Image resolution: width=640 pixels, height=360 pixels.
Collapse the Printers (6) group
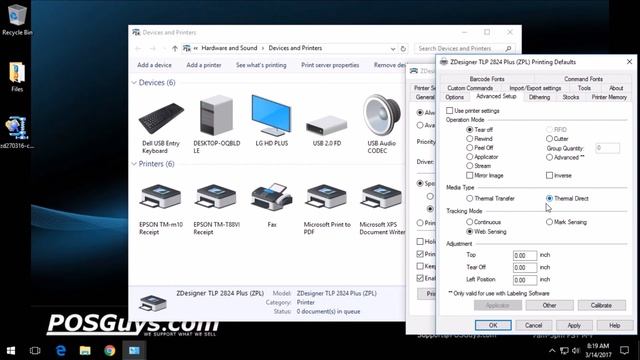click(x=134, y=164)
